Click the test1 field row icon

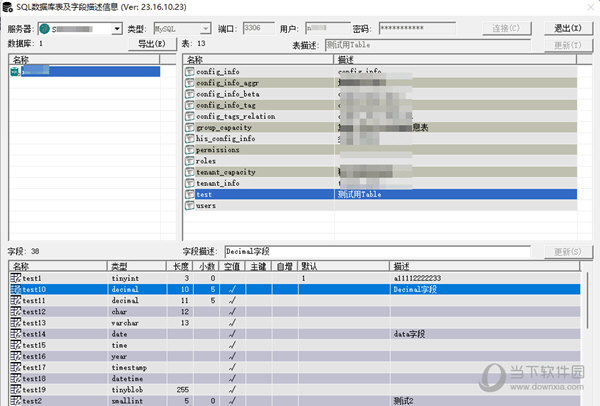(15, 277)
